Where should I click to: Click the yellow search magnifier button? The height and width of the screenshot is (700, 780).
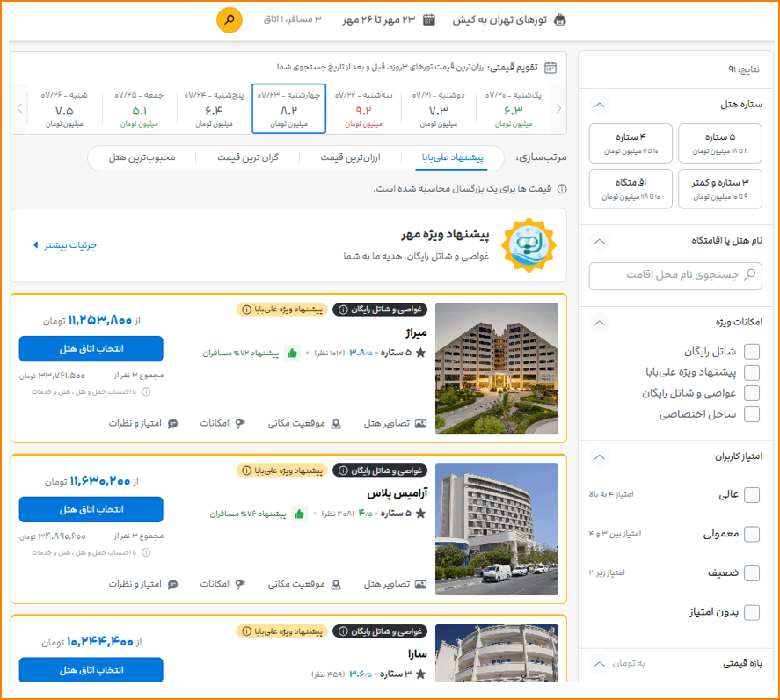(x=229, y=19)
